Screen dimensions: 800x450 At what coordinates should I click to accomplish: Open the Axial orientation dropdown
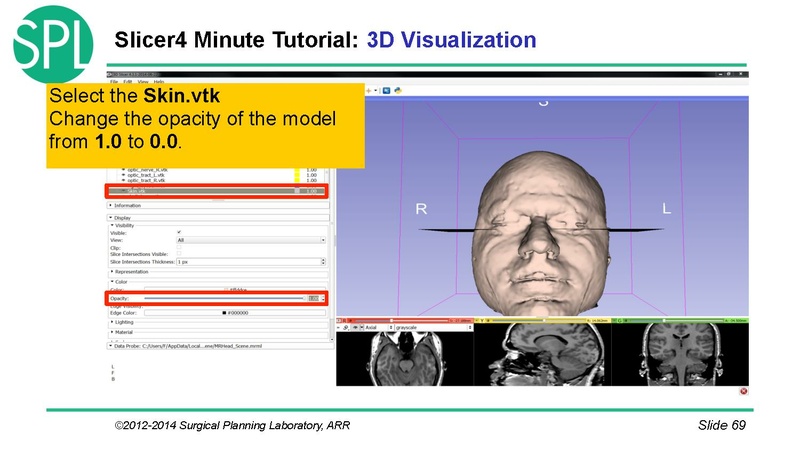(379, 328)
